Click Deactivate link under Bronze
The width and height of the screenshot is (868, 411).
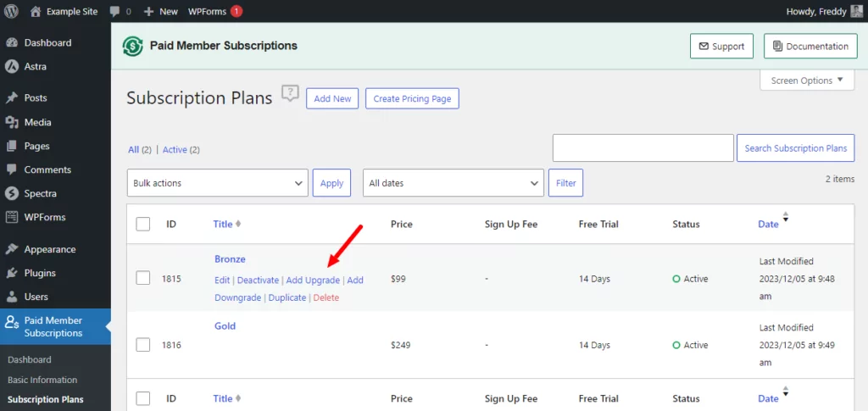click(258, 280)
